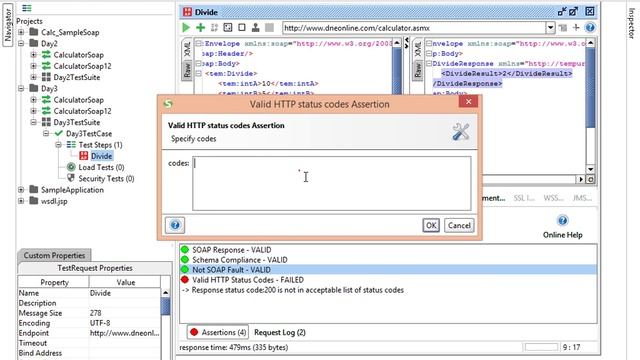Click the Endpoint property value cell
Screen dimensions: 640x360
(x=124, y=333)
